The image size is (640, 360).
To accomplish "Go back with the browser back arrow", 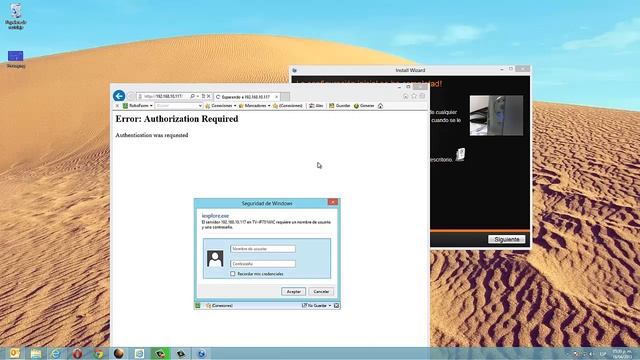I will (119, 96).
